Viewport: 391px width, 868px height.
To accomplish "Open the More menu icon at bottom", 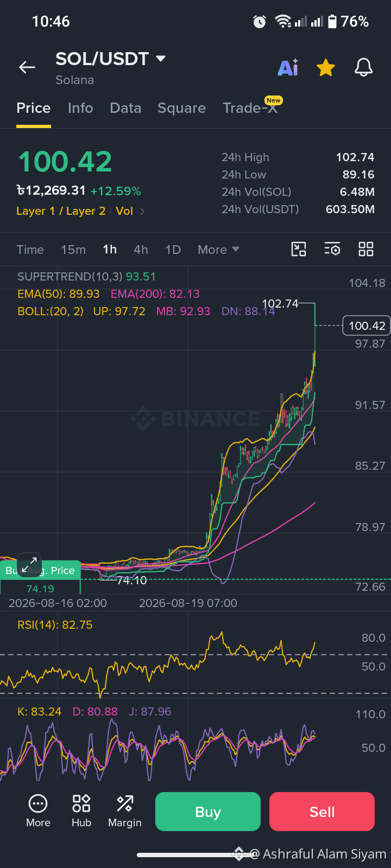I will point(38,811).
